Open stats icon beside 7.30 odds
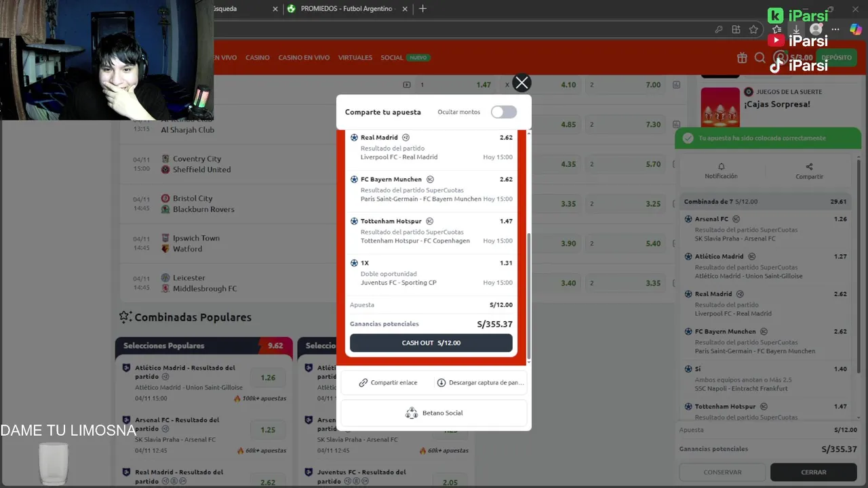This screenshot has height=488, width=868. (676, 125)
